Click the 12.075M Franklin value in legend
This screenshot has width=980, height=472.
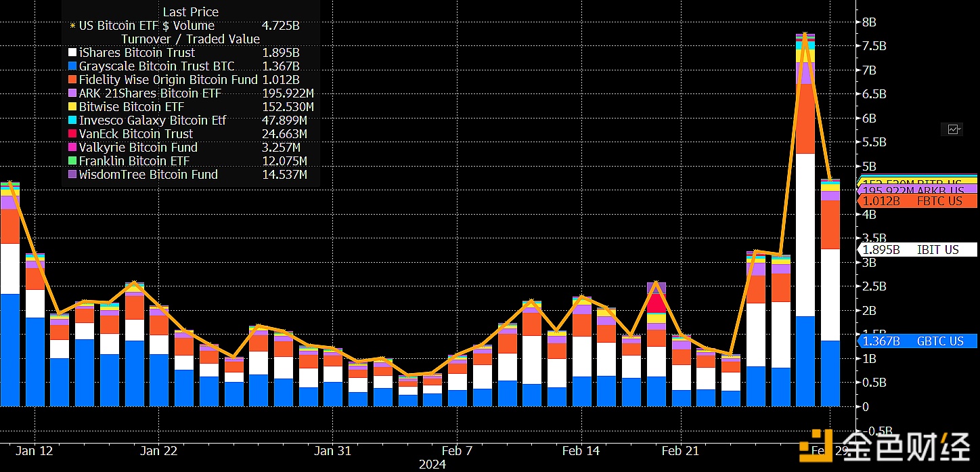click(x=284, y=161)
